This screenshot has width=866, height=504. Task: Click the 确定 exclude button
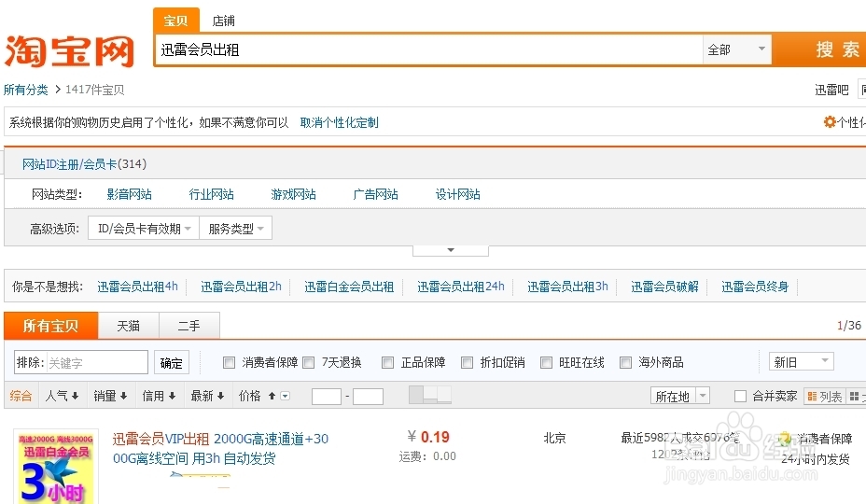tap(171, 363)
